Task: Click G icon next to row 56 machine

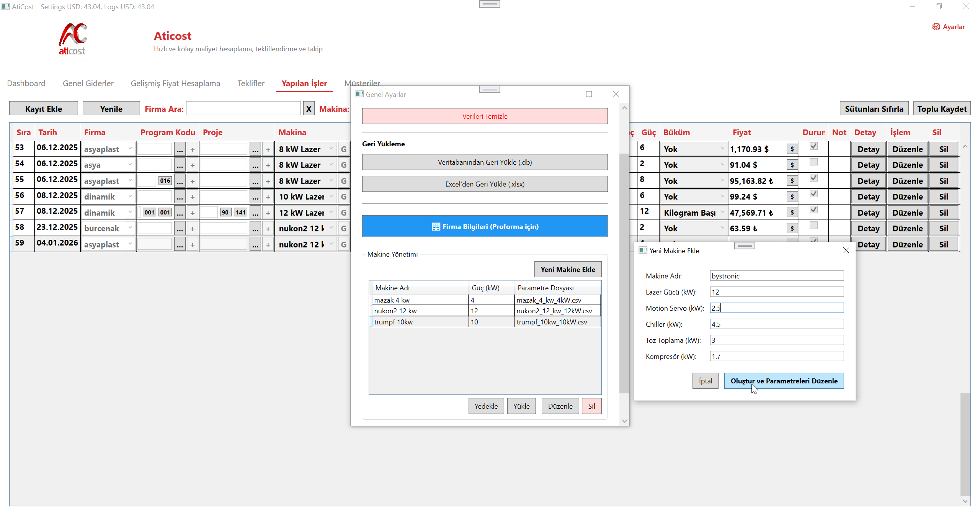Action: (343, 197)
